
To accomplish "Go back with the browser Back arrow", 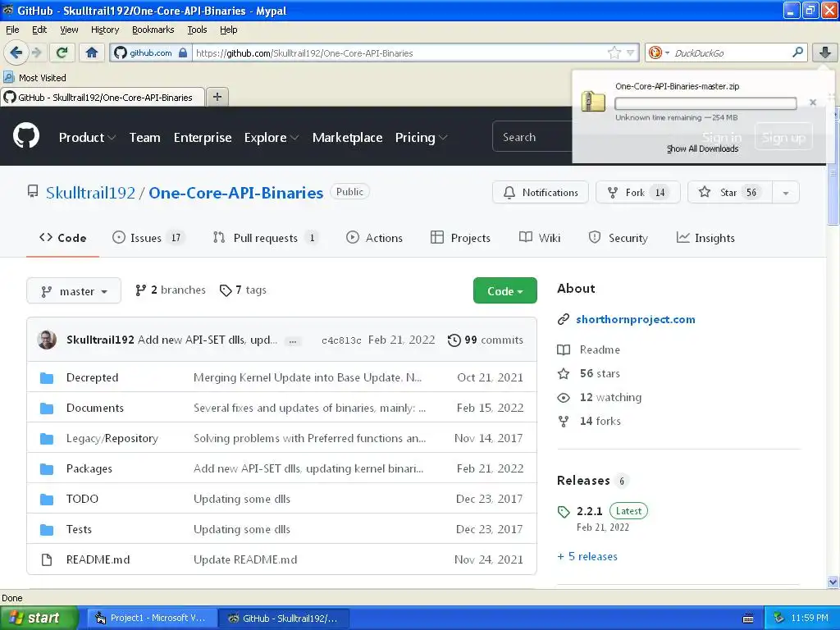I will click(16, 52).
